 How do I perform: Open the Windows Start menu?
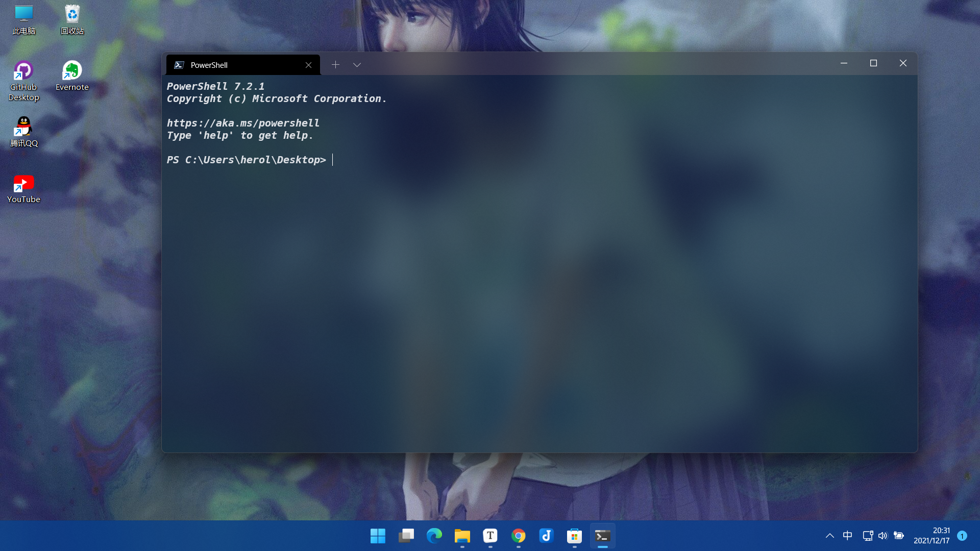378,536
